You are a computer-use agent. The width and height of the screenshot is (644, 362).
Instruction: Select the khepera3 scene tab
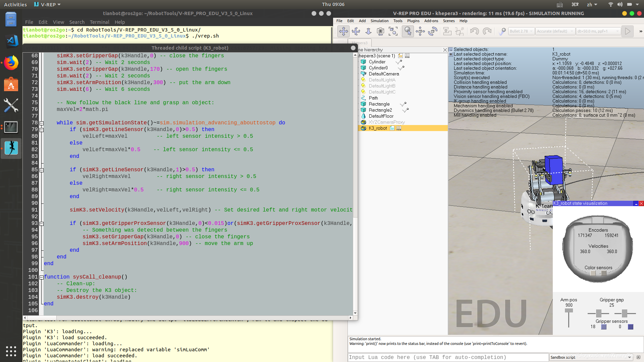click(360, 43)
